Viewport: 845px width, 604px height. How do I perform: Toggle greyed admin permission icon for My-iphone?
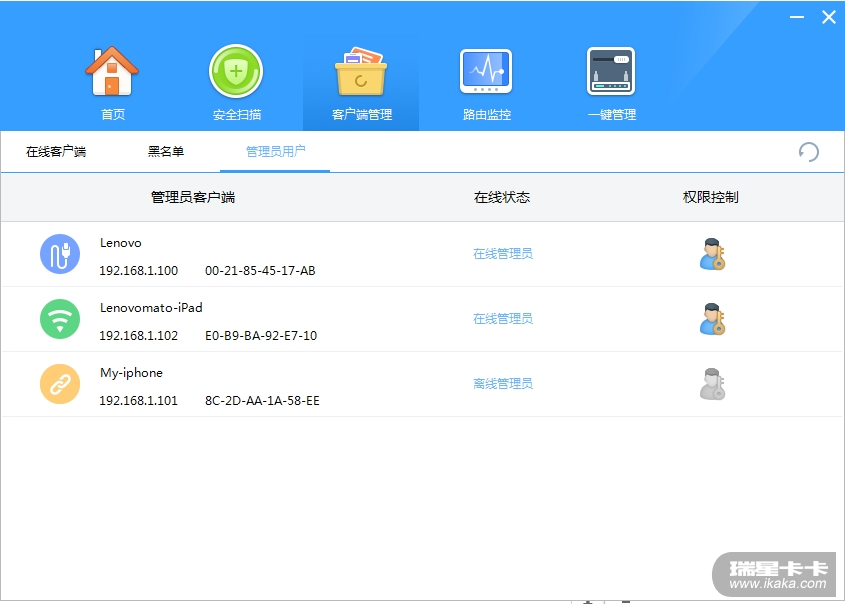[712, 384]
